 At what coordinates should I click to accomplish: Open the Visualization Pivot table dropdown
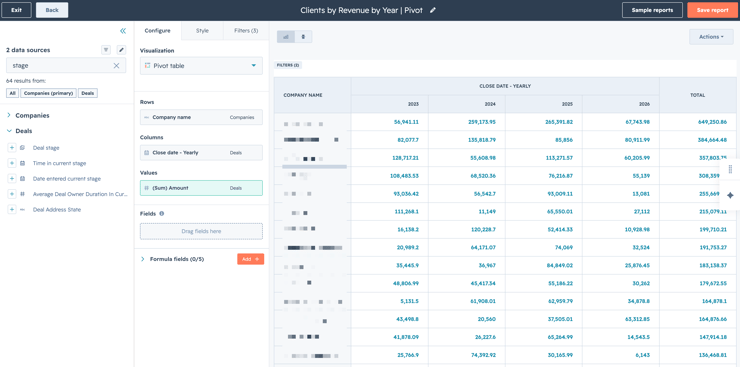coord(202,66)
